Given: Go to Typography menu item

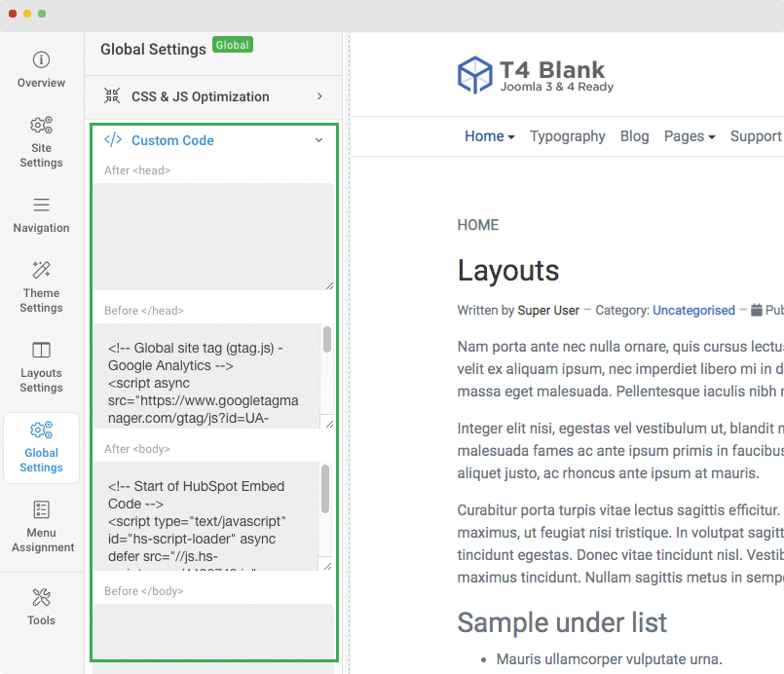Looking at the screenshot, I should (567, 136).
